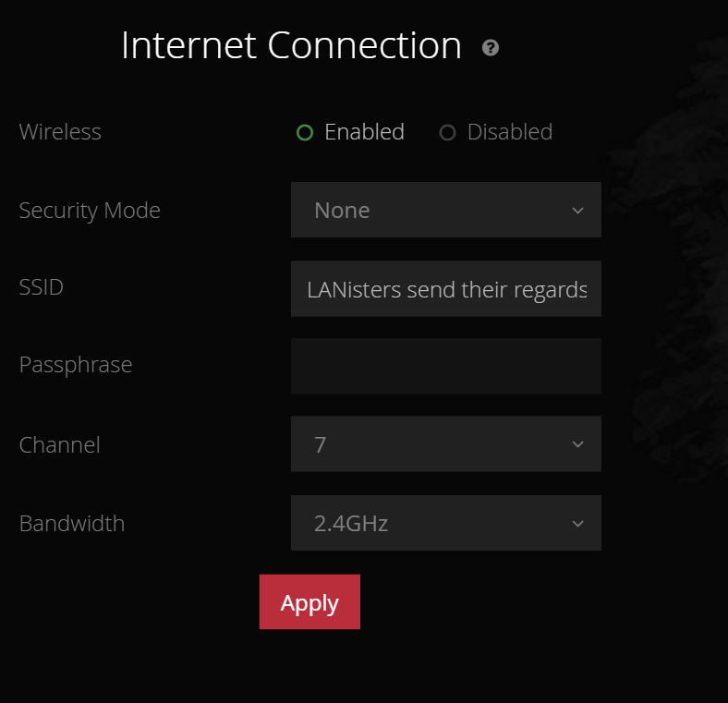Click the 'Enabled' option text

point(364,132)
